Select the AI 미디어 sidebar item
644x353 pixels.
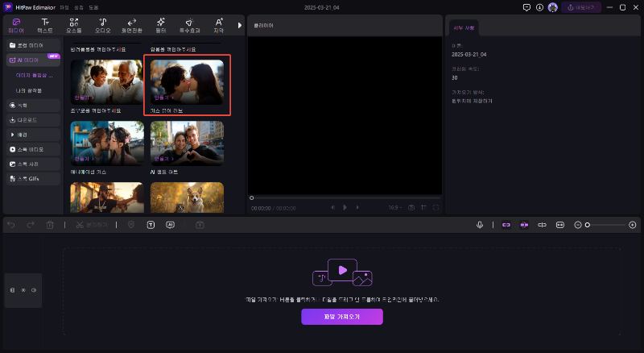coord(33,60)
